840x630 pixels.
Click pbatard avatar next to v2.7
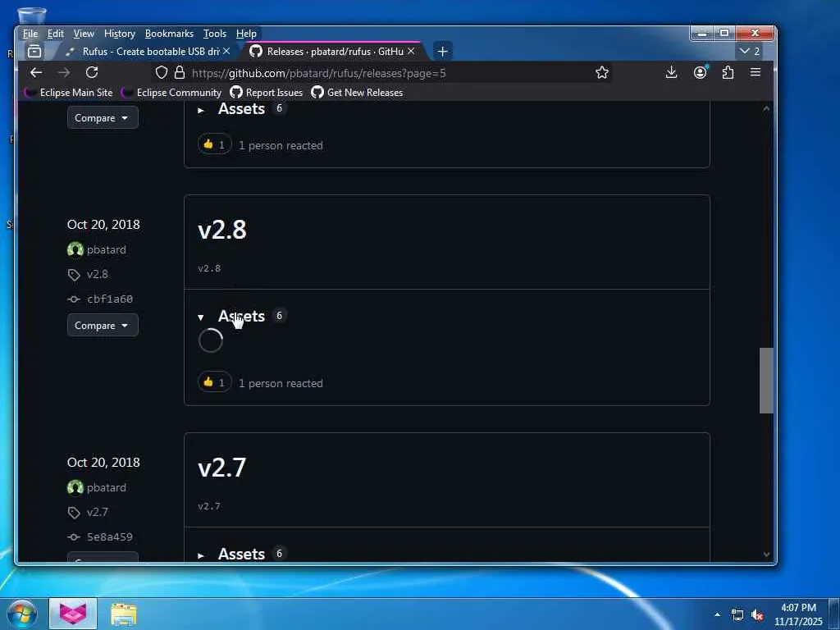point(75,487)
